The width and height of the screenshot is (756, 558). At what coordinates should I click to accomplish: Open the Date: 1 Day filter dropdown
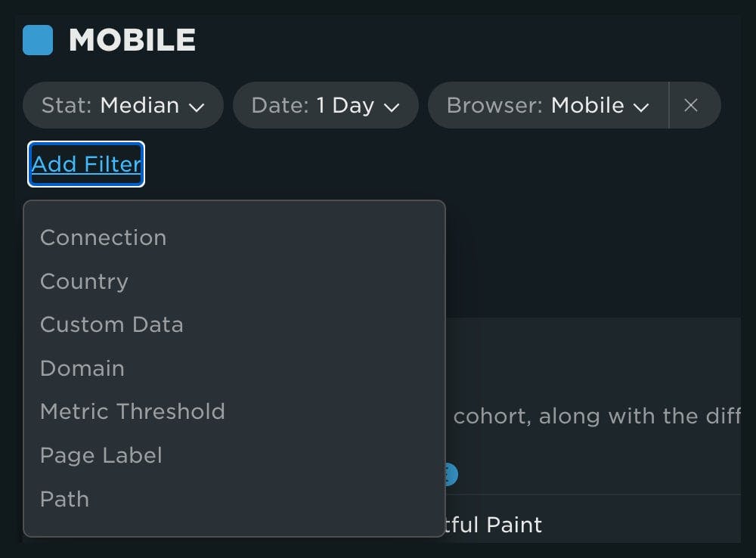pos(325,106)
